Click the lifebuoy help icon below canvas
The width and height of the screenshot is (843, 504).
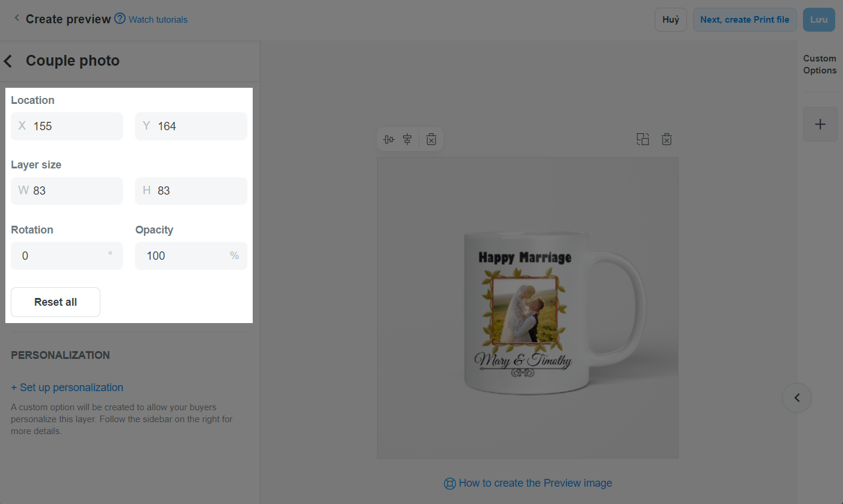tap(450, 484)
